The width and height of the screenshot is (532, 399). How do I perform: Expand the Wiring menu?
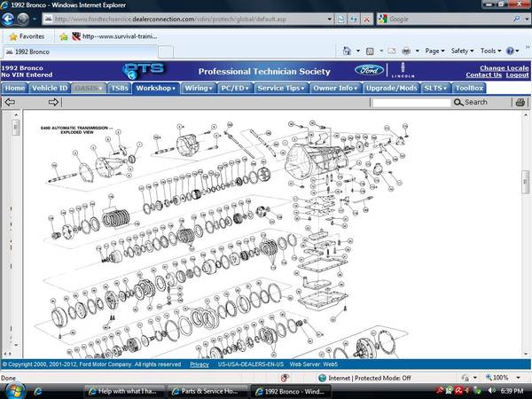199,88
